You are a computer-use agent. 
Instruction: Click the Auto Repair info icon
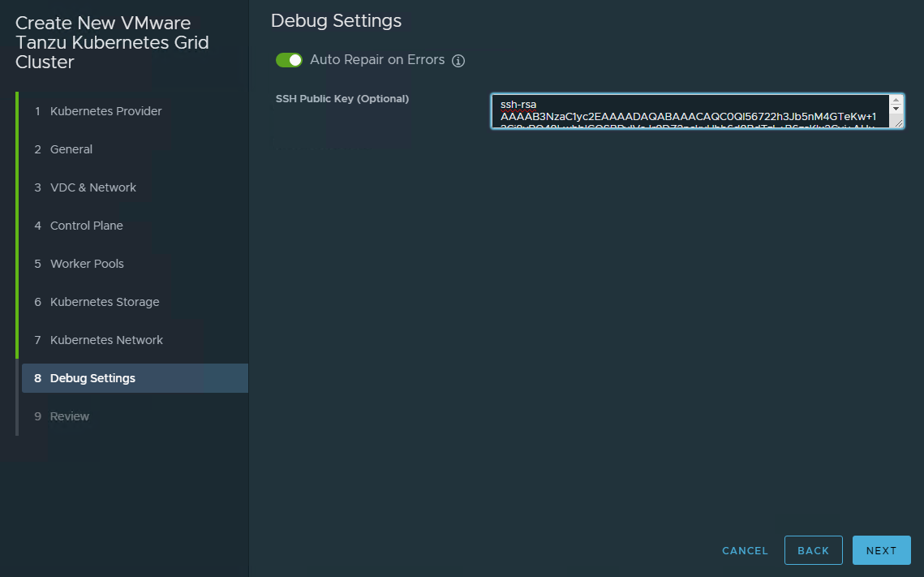click(458, 61)
